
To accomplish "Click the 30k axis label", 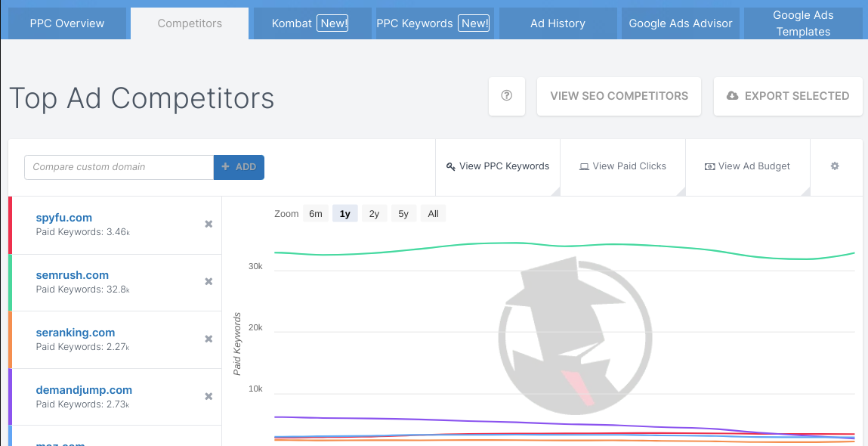I will (255, 267).
